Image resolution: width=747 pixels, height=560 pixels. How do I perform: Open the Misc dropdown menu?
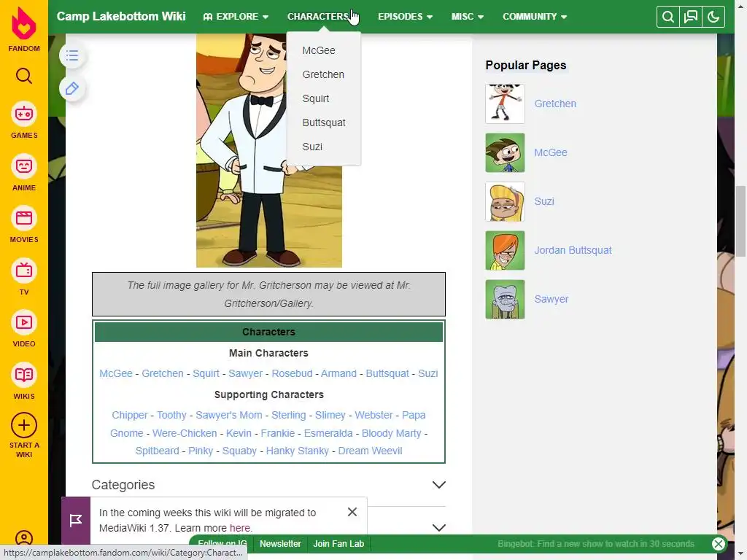[468, 17]
